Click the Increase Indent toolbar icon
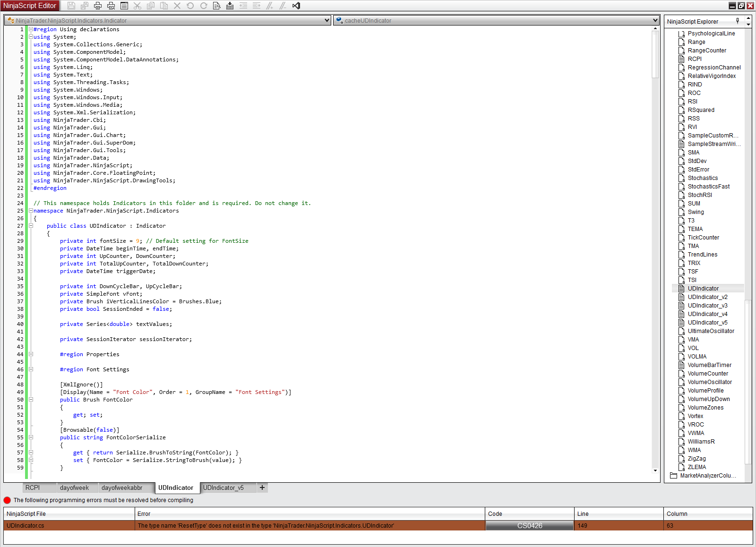Screen dimensions: 756x547 (257, 6)
